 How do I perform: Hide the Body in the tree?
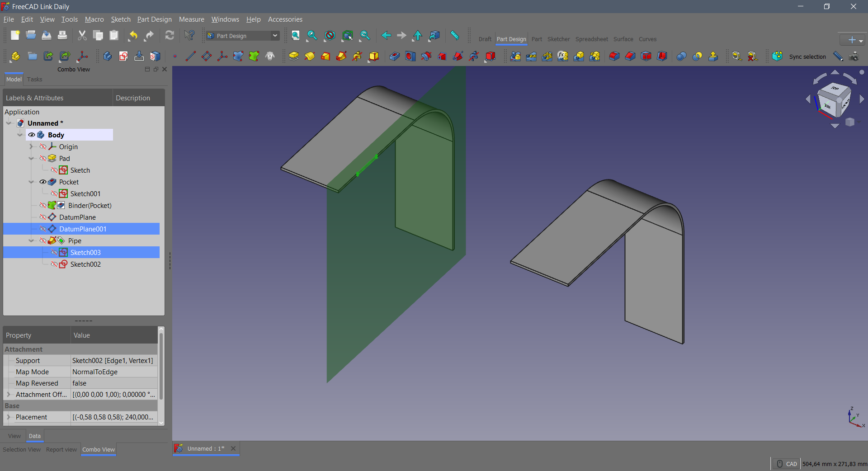pos(31,135)
